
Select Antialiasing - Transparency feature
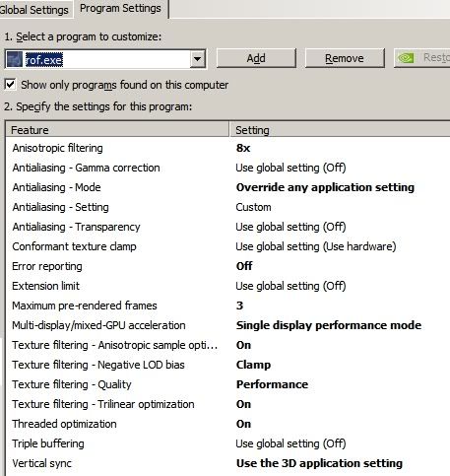[76, 227]
